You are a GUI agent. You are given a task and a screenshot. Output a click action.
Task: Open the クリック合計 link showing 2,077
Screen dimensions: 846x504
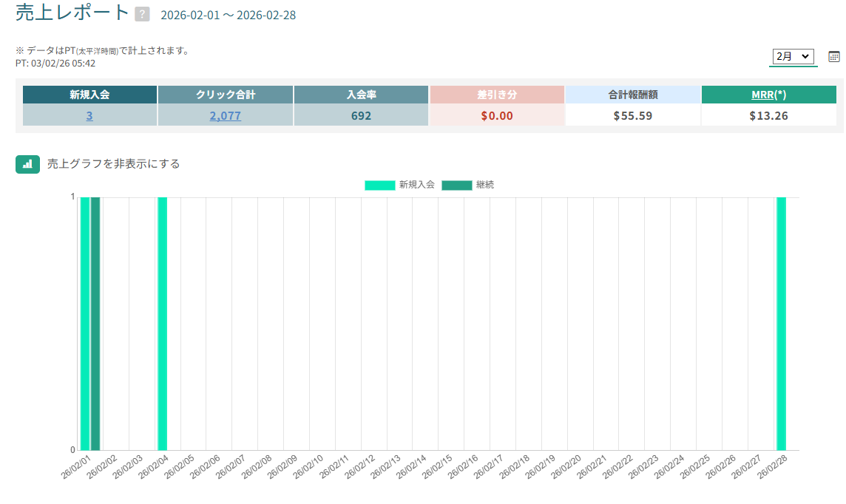(225, 115)
